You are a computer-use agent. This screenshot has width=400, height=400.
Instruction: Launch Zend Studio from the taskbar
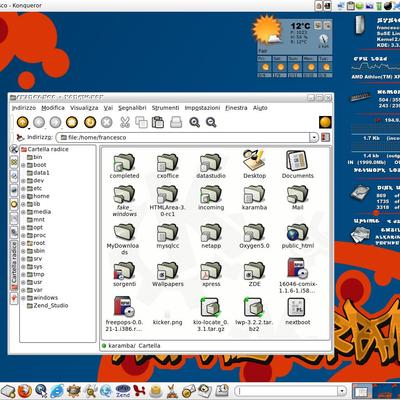coord(123,391)
